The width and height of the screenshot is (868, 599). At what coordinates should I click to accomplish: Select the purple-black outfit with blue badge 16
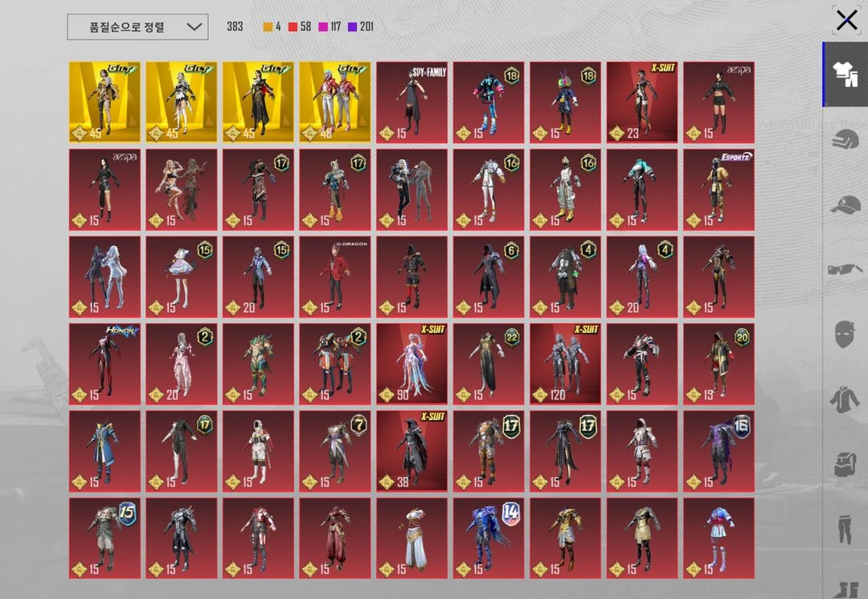coord(719,451)
